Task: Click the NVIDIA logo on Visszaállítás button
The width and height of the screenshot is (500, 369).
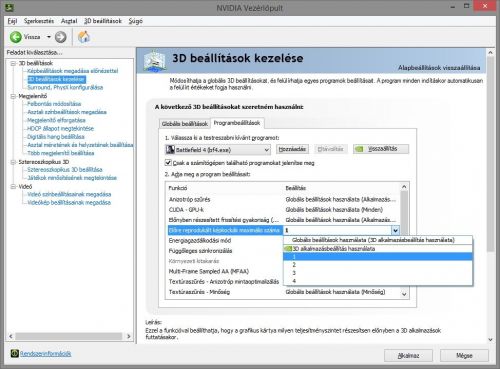Action: tap(359, 149)
